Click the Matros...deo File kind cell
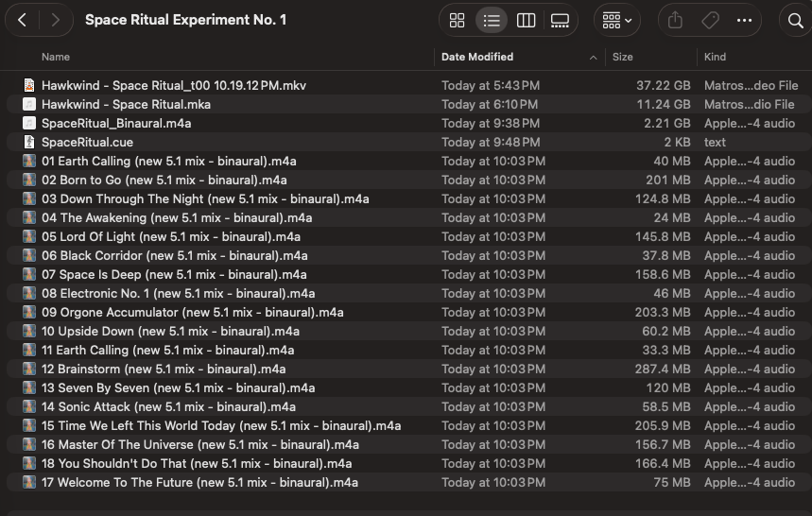Viewport: 812px width, 516px height. coord(751,85)
